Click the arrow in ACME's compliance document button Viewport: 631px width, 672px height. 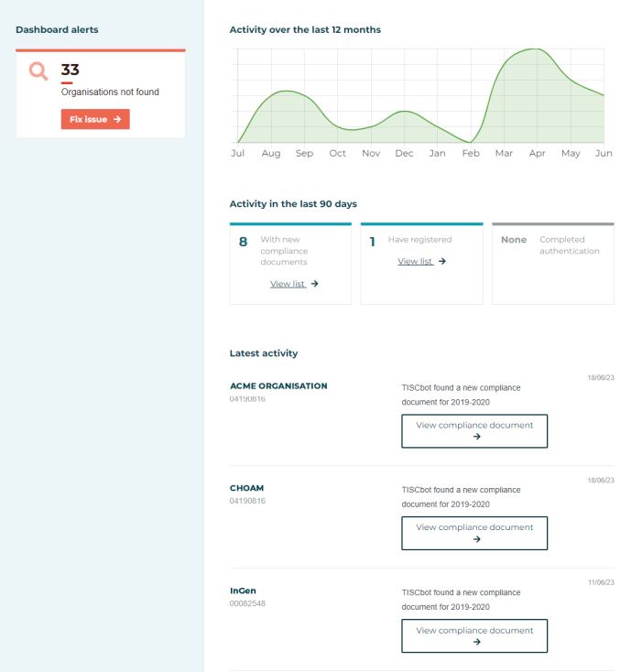[x=475, y=437]
